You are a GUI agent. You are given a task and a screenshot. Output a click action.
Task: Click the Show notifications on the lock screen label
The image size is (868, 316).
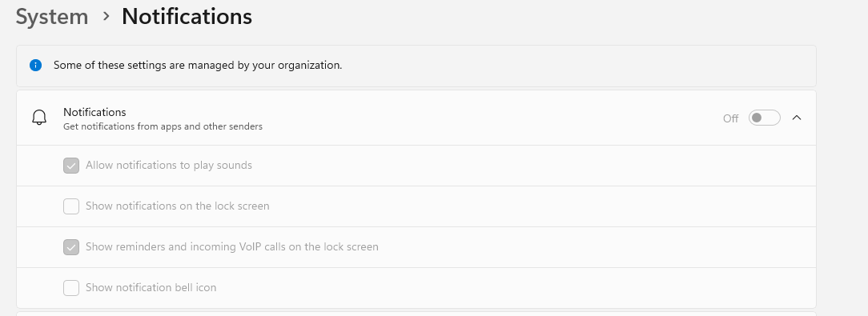click(178, 206)
